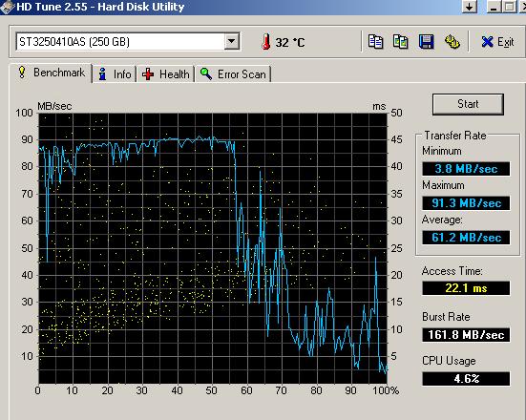Select the ST3250410AS (250 GB) drive box

(x=128, y=42)
